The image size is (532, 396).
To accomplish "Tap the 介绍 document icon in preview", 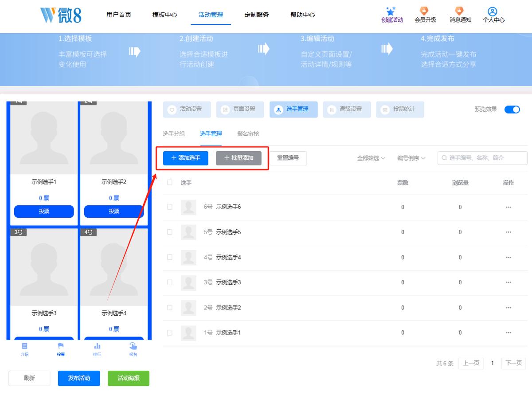I will (x=24, y=346).
